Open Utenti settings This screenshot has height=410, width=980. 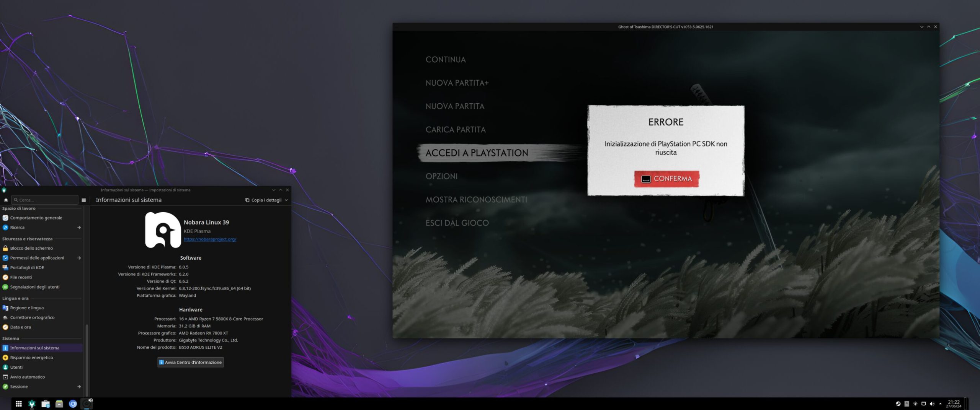[x=41, y=367]
